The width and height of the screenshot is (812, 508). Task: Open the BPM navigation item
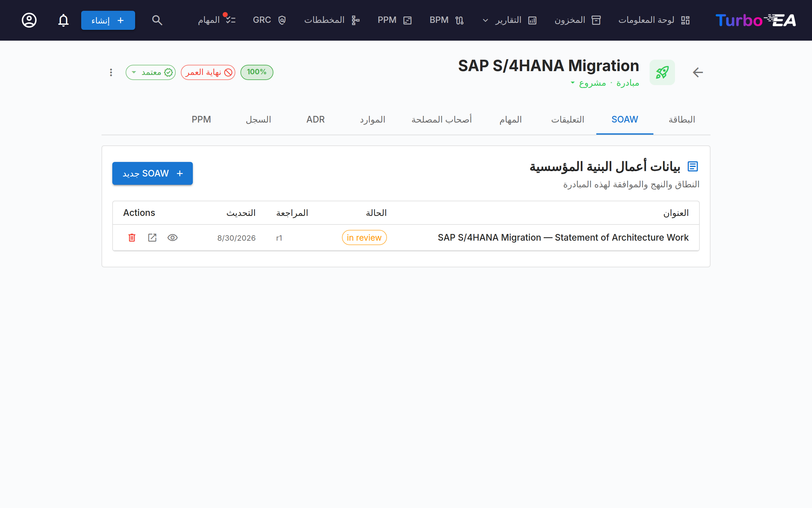tap(447, 20)
